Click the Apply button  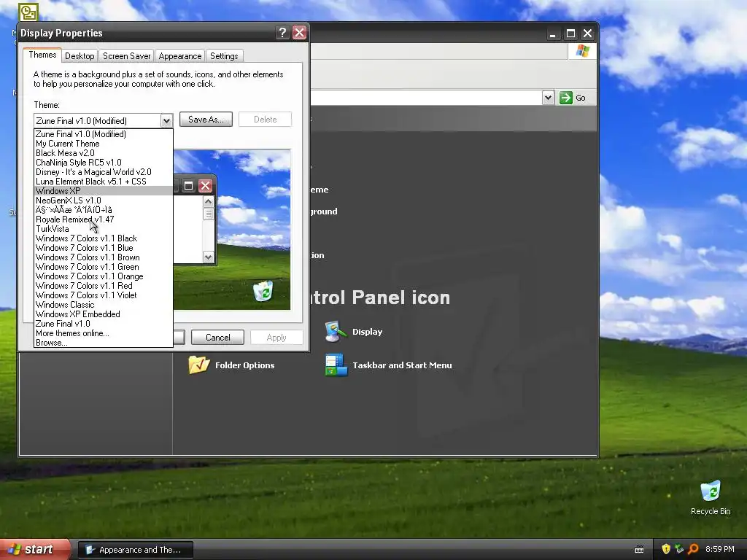pyautogui.click(x=276, y=337)
